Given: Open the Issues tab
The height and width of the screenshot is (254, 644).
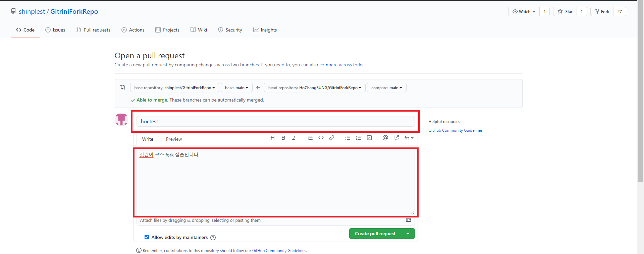Looking at the screenshot, I should (x=55, y=30).
